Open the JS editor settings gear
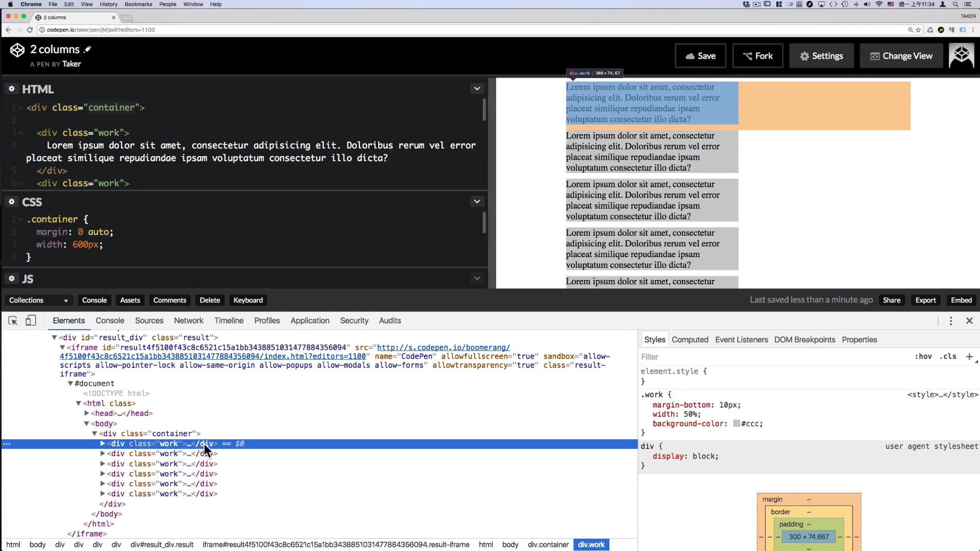Image resolution: width=980 pixels, height=551 pixels. (x=12, y=279)
